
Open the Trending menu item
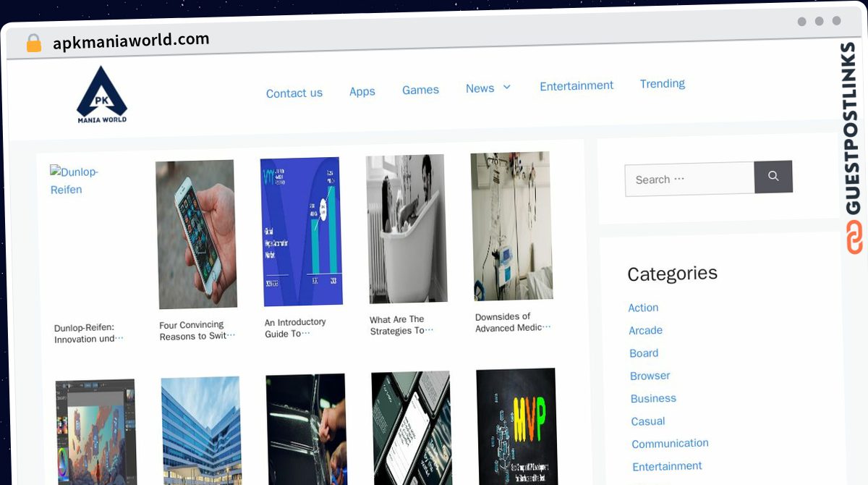(663, 83)
